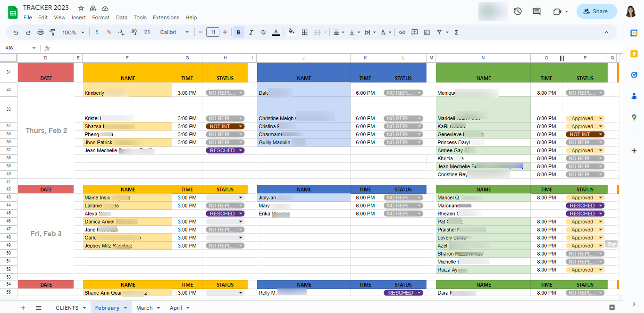Open the Edit menu
Image resolution: width=644 pixels, height=313 pixels.
click(43, 17)
